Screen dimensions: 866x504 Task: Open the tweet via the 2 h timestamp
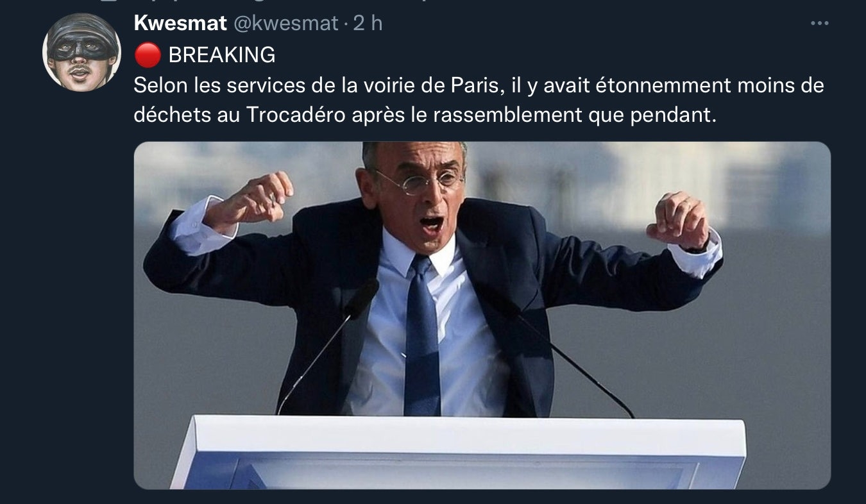coord(368,24)
